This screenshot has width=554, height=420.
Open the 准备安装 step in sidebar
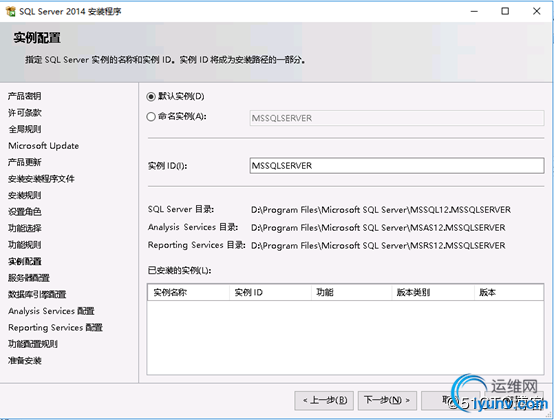[x=25, y=361]
